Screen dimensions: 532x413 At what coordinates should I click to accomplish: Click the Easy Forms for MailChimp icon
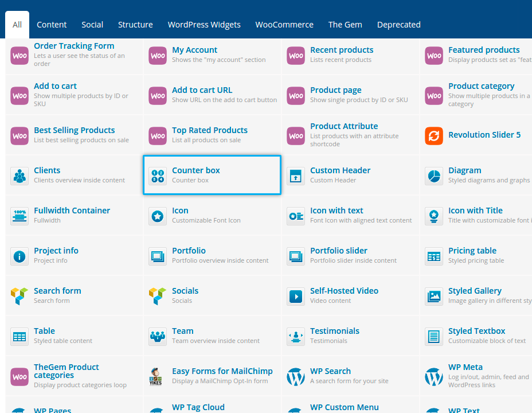pyautogui.click(x=158, y=377)
